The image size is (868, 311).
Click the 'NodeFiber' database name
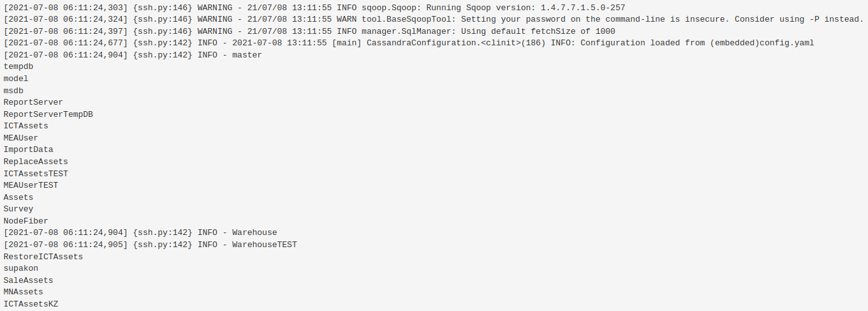pyautogui.click(x=26, y=221)
